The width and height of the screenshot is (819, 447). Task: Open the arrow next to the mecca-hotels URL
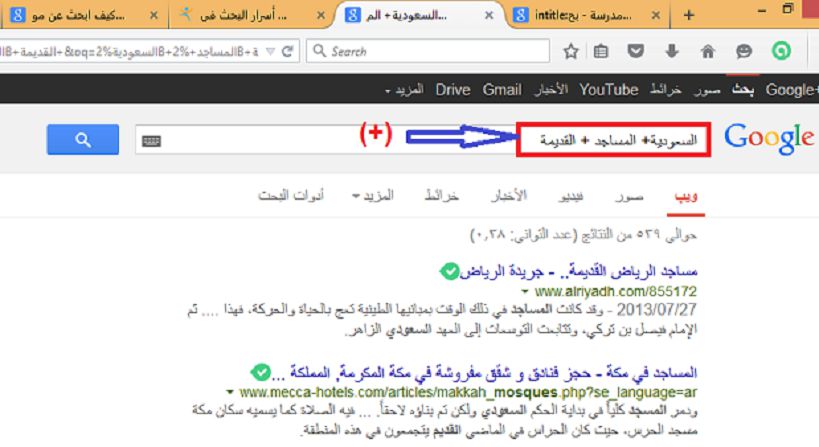click(x=230, y=392)
